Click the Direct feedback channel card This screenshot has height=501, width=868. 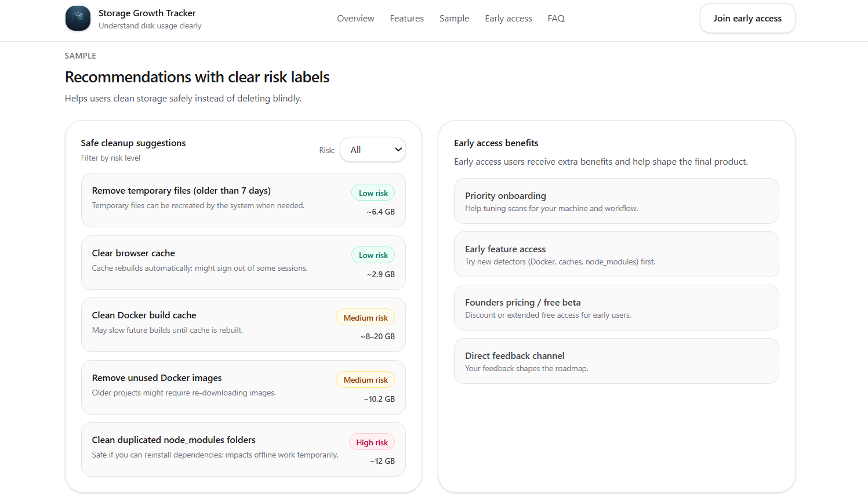(616, 361)
